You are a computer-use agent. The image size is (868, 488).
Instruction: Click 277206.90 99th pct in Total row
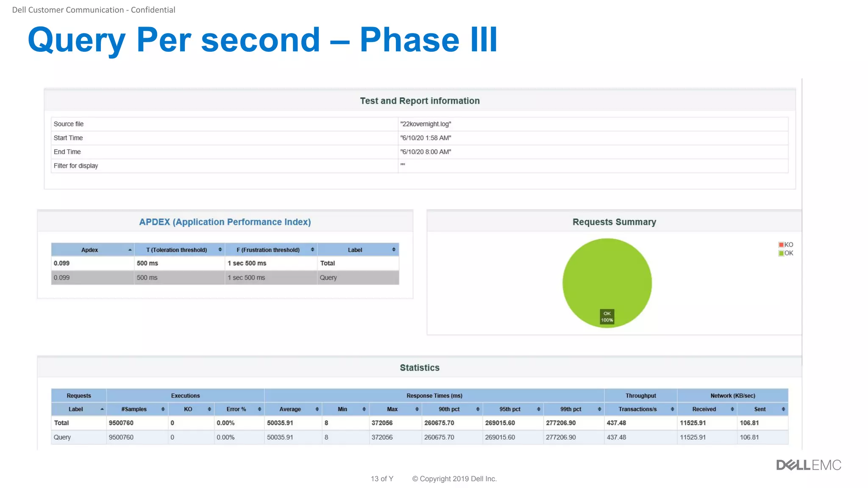point(561,423)
